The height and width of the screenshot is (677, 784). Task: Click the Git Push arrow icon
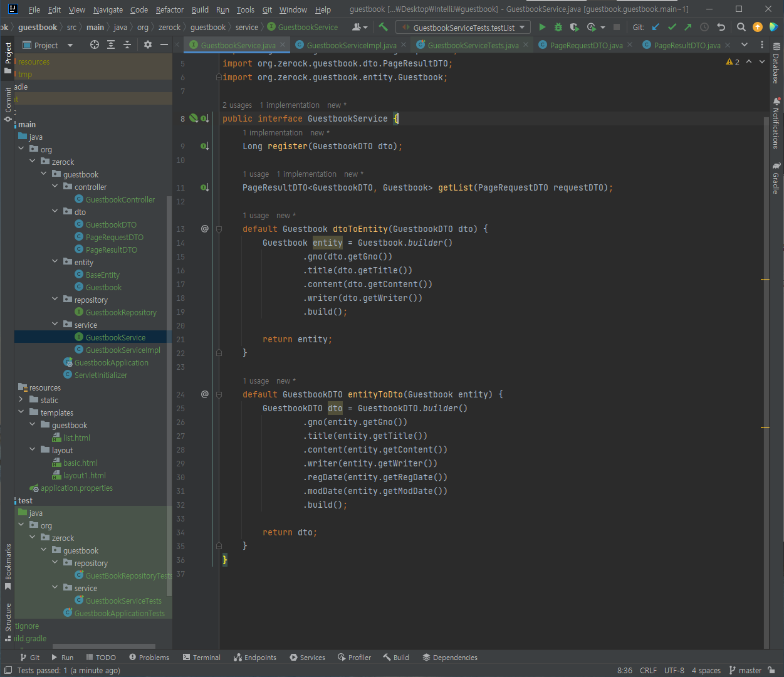point(688,27)
